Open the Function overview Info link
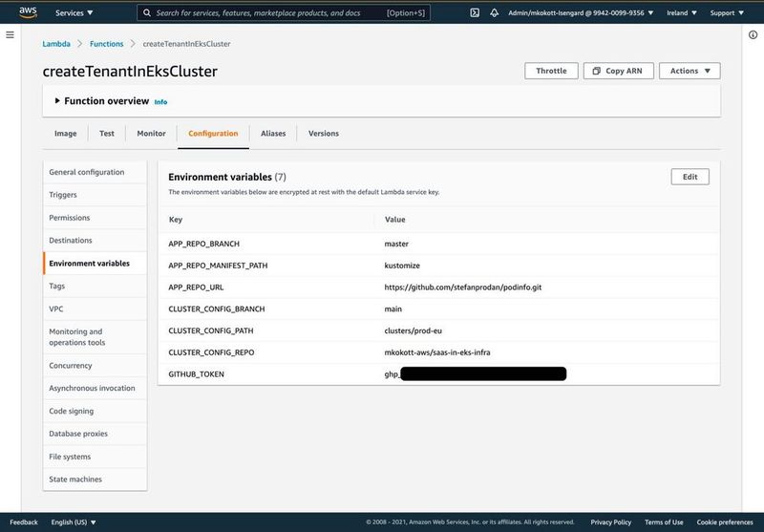This screenshot has width=764, height=532. (160, 102)
